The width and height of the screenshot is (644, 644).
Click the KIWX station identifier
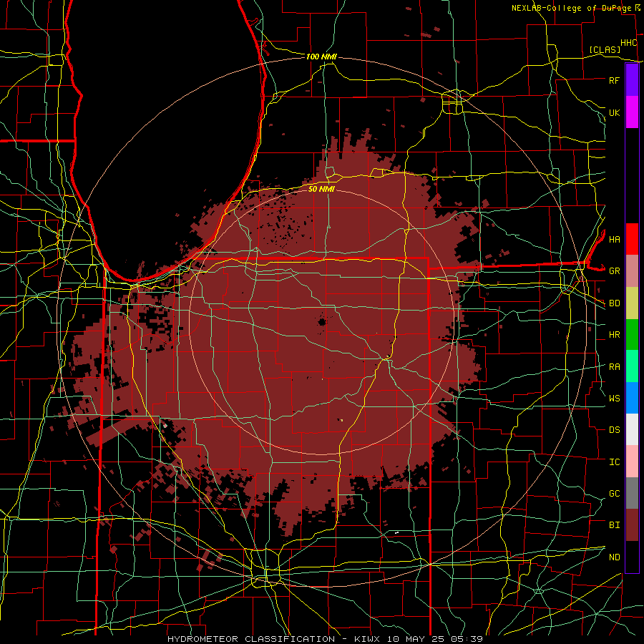[x=368, y=639]
